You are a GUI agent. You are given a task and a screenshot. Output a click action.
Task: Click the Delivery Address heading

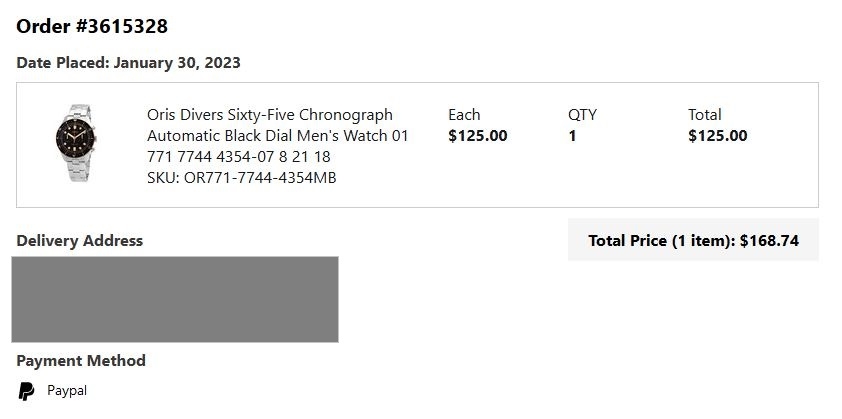point(79,241)
